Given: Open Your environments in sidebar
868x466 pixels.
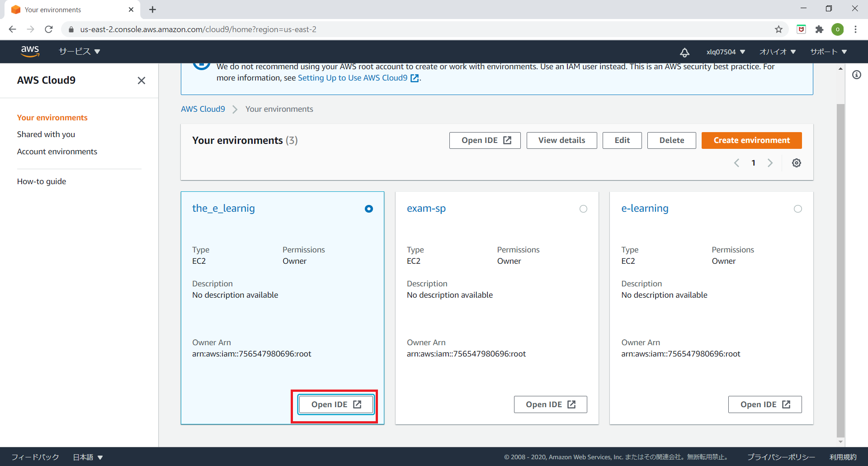Looking at the screenshot, I should 52,118.
